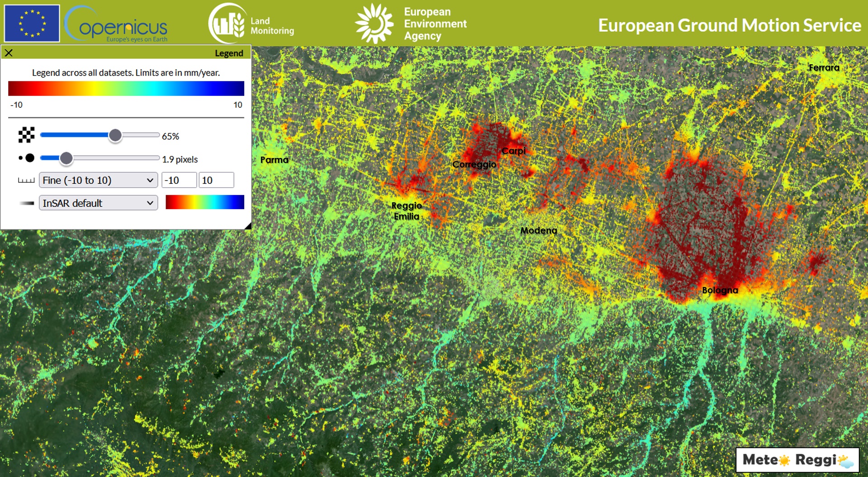Click the InSAR colormap preview swatch
The height and width of the screenshot is (477, 868).
click(x=205, y=202)
